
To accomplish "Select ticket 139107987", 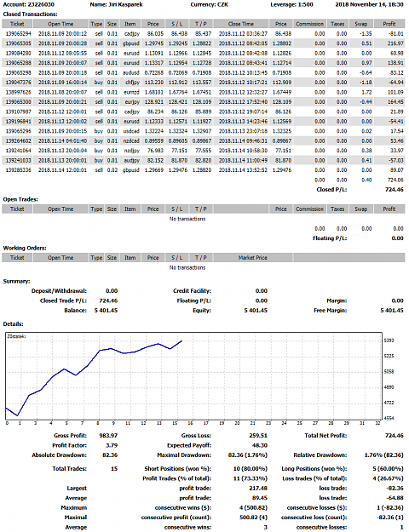I will click(x=19, y=112).
